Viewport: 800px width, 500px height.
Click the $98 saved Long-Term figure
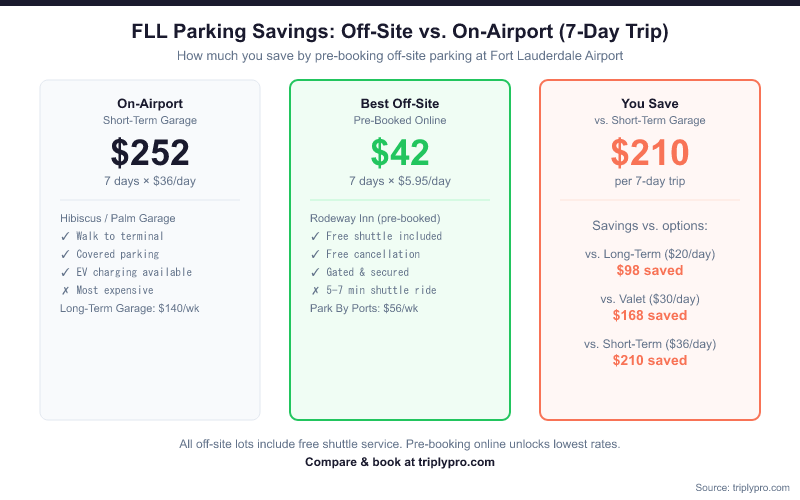[x=650, y=271]
